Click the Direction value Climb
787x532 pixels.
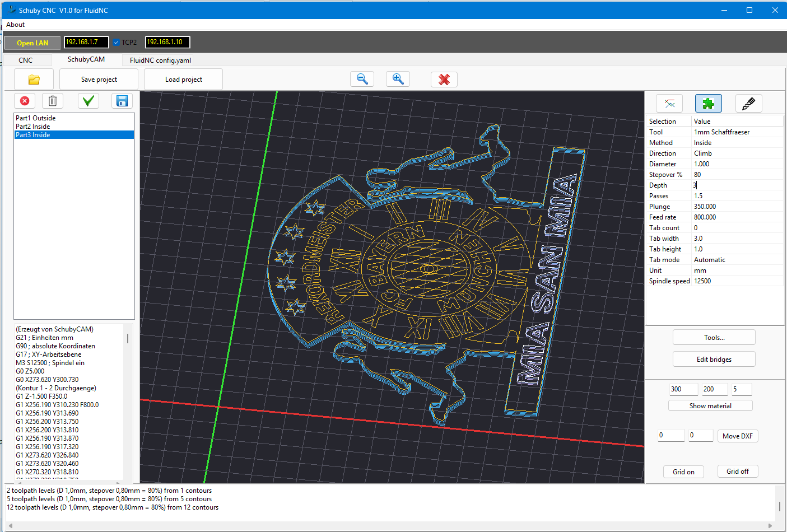point(737,153)
